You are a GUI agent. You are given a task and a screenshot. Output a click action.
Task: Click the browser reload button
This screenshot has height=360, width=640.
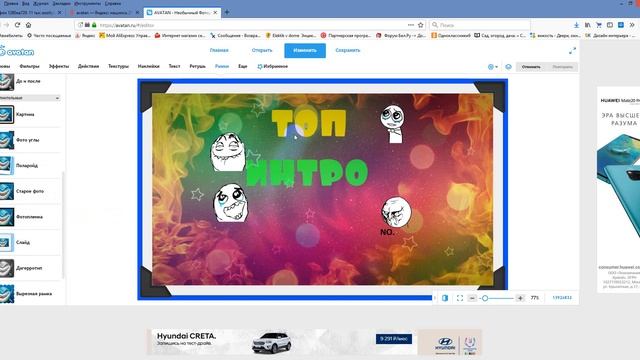pyautogui.click(x=17, y=25)
